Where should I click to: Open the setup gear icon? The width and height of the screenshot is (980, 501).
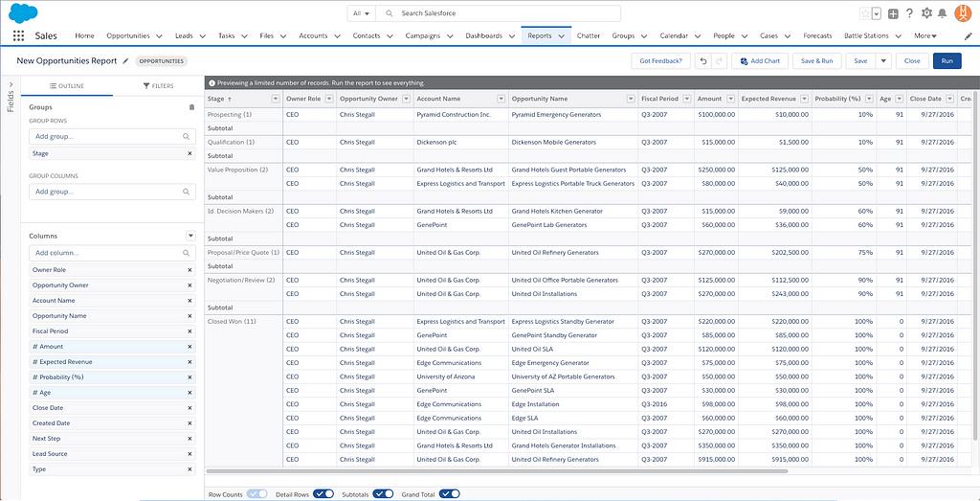point(925,13)
